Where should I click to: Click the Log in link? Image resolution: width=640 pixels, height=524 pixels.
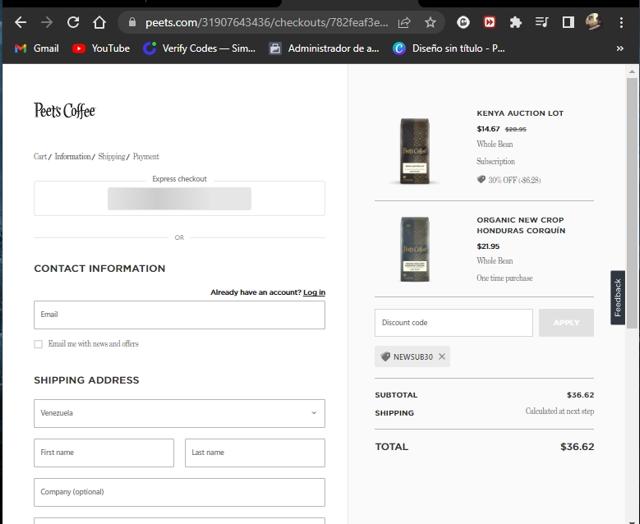pos(314,292)
